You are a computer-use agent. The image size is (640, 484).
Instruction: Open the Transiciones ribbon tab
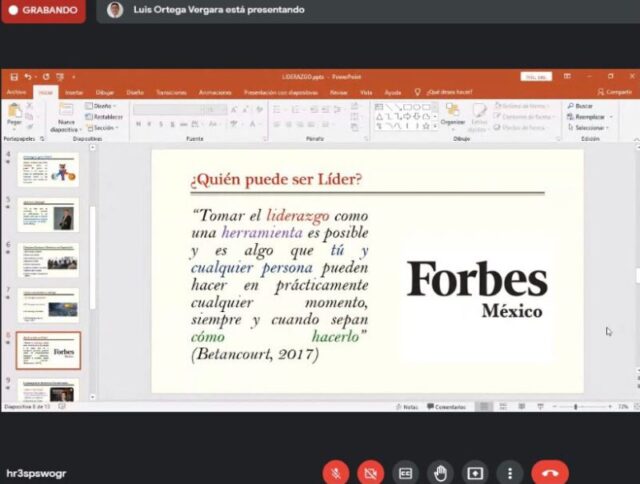point(171,93)
